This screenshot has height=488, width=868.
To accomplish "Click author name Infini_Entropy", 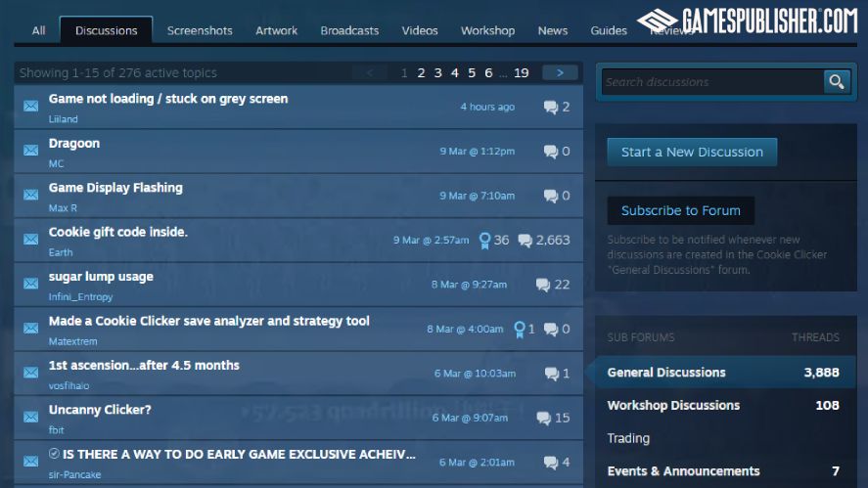I will [x=80, y=297].
